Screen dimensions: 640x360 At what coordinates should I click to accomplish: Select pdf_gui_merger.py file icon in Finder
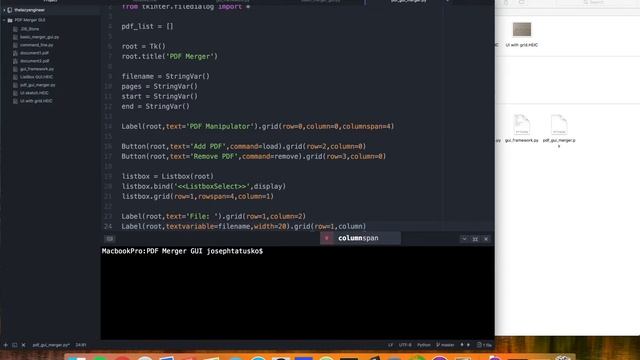[x=559, y=124]
